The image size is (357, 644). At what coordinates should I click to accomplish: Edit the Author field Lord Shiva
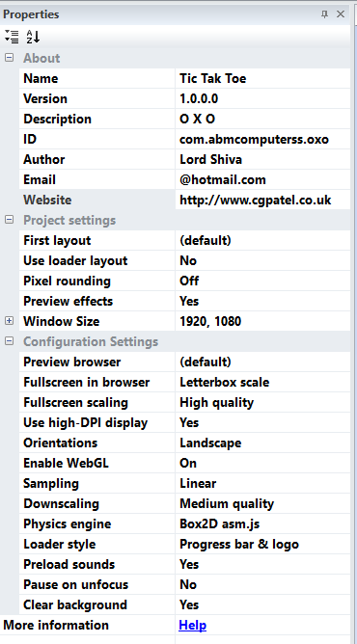262,159
